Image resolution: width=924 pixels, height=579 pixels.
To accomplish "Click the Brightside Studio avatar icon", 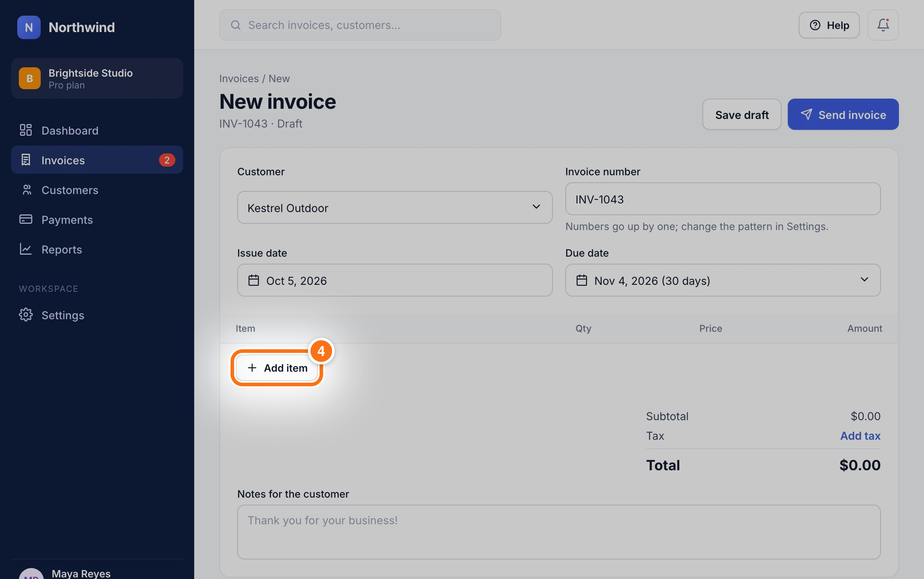I will click(30, 78).
